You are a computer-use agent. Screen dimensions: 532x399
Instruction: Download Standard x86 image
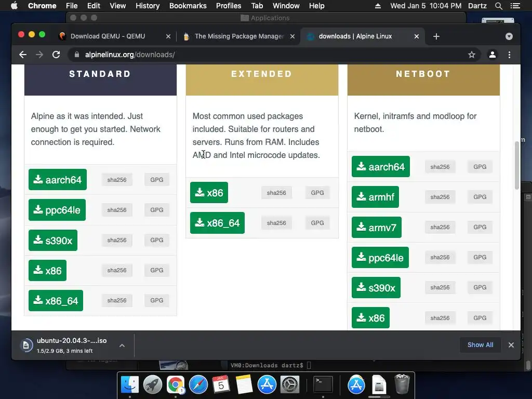coord(47,270)
